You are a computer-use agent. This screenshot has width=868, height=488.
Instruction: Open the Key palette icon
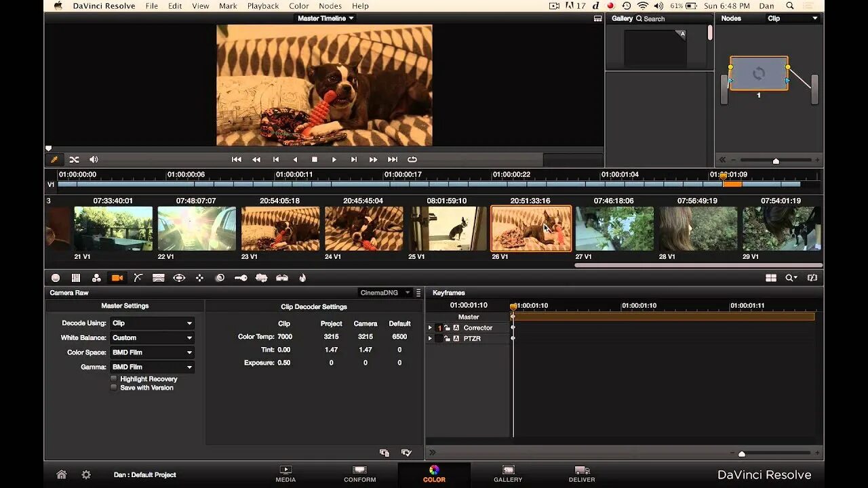click(x=241, y=278)
